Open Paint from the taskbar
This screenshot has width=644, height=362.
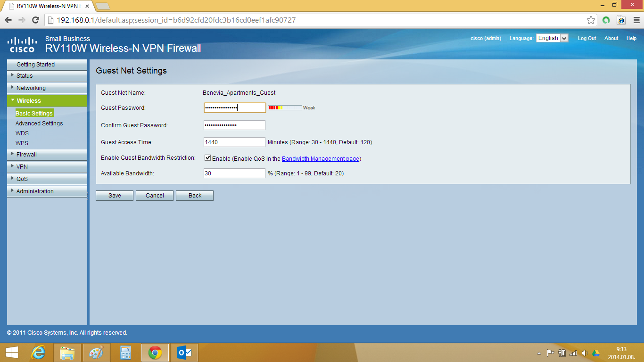[x=97, y=353]
